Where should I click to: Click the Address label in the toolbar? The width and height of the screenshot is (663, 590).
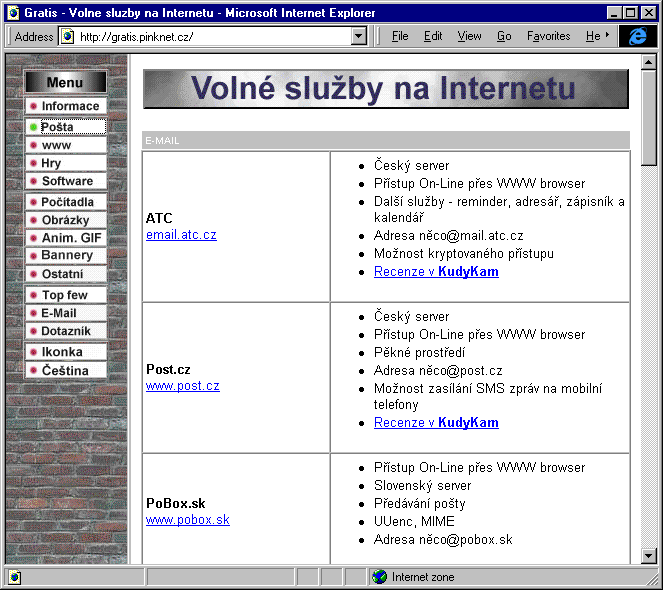34,37
